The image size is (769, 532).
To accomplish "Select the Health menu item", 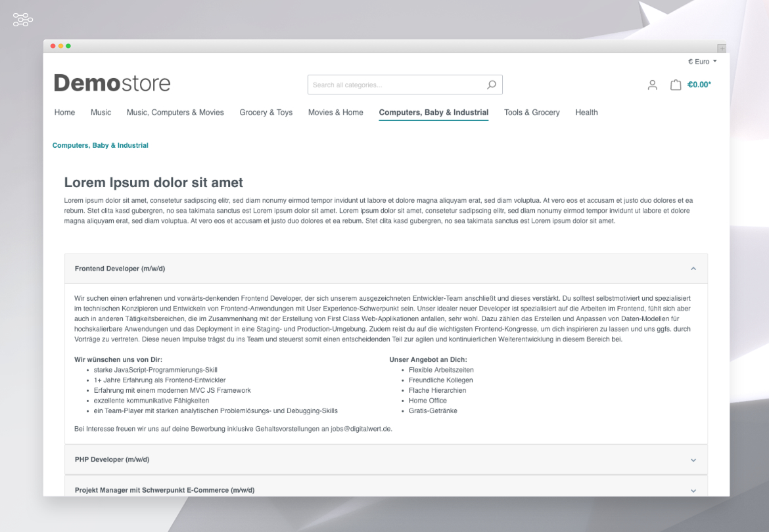I will coord(586,112).
